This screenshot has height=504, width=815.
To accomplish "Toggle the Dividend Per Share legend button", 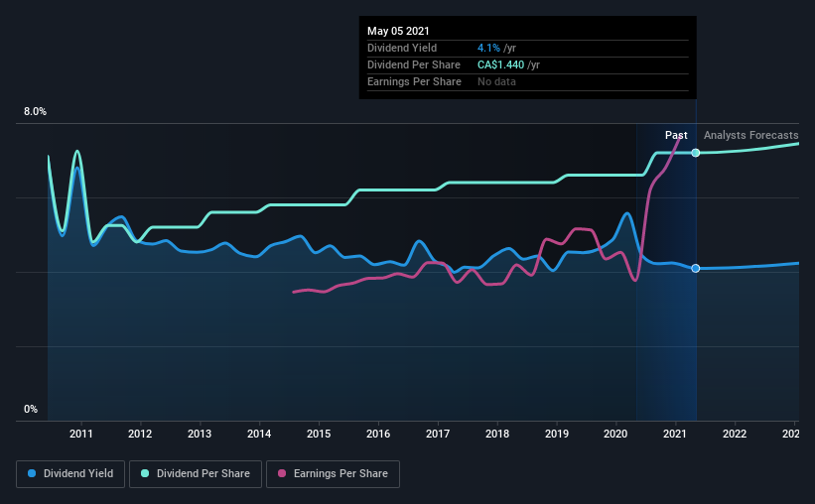I will (x=196, y=474).
